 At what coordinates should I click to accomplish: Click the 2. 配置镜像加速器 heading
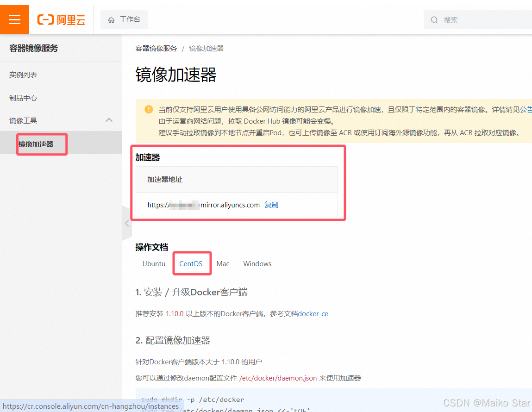tap(173, 340)
